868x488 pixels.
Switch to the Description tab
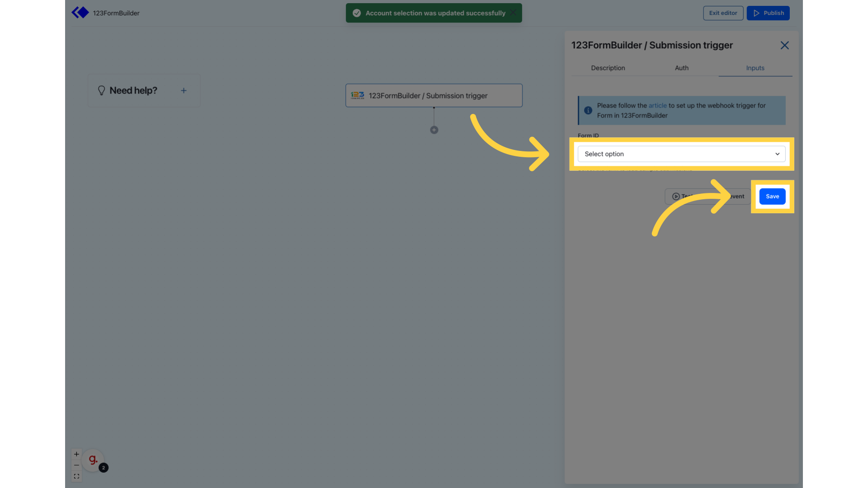point(608,68)
